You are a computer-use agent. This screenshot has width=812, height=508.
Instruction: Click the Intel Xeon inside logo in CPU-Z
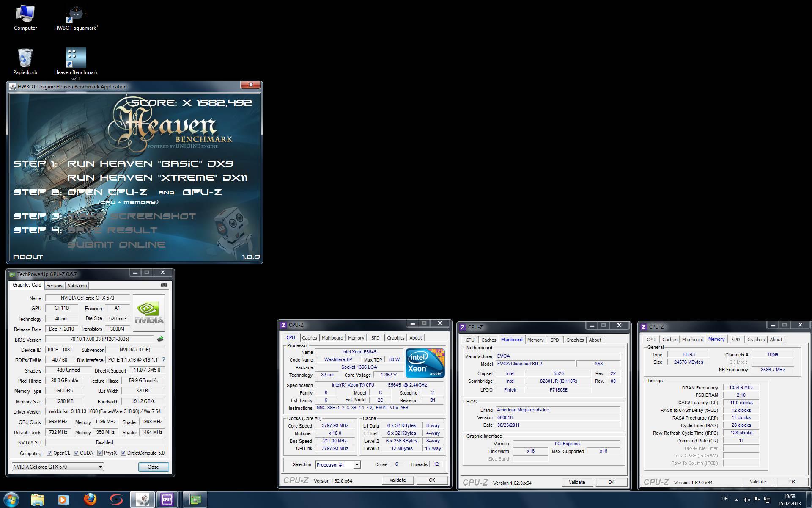(425, 363)
